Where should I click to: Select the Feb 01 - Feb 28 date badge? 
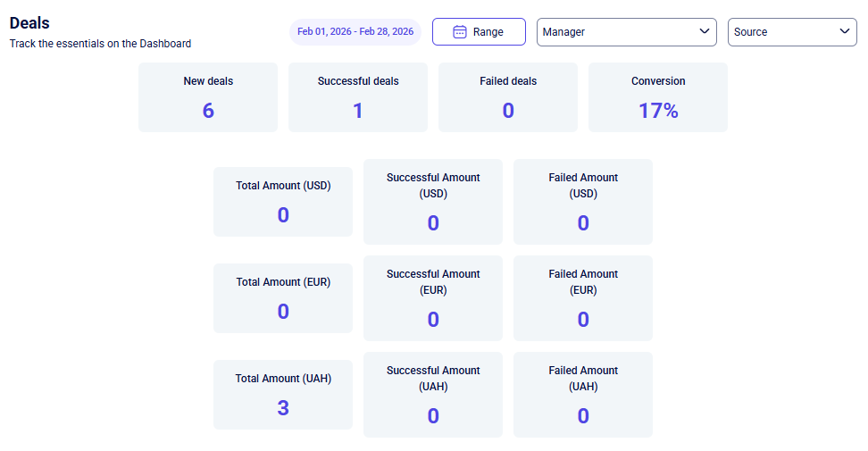pos(355,32)
